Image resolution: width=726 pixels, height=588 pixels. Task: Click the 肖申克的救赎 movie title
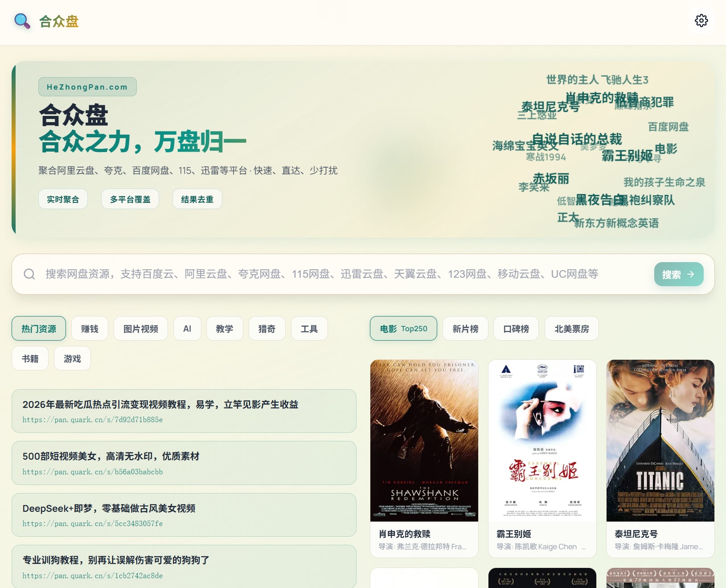point(405,534)
